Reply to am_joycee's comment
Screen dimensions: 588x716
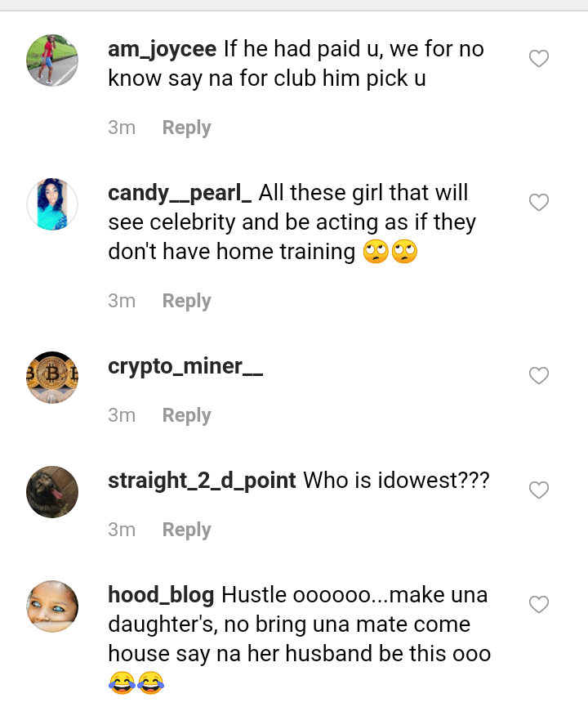pyautogui.click(x=186, y=128)
